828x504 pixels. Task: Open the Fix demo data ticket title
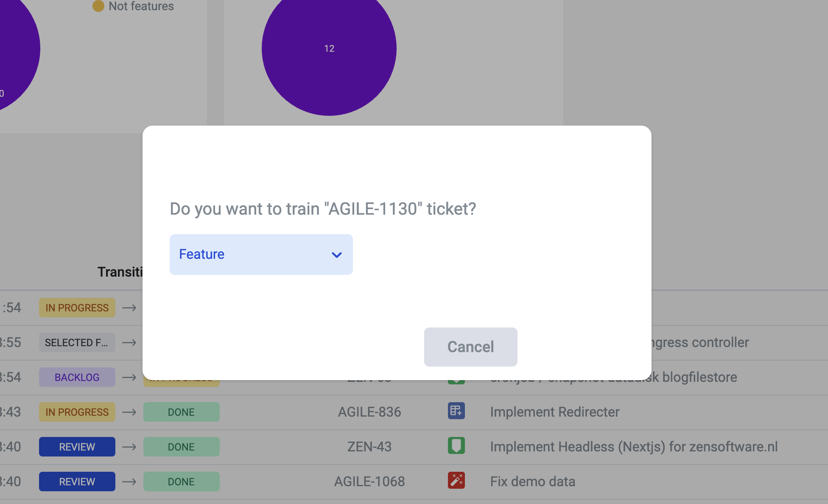coord(532,482)
